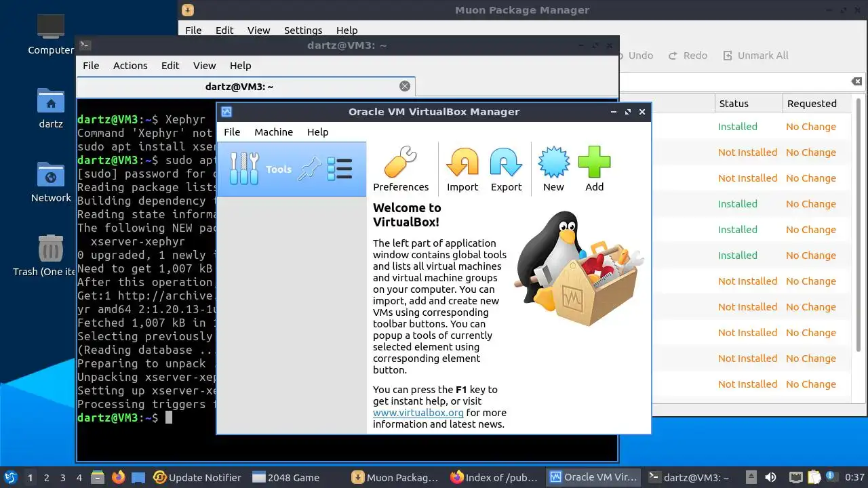Click the Import appliance icon

click(x=462, y=169)
